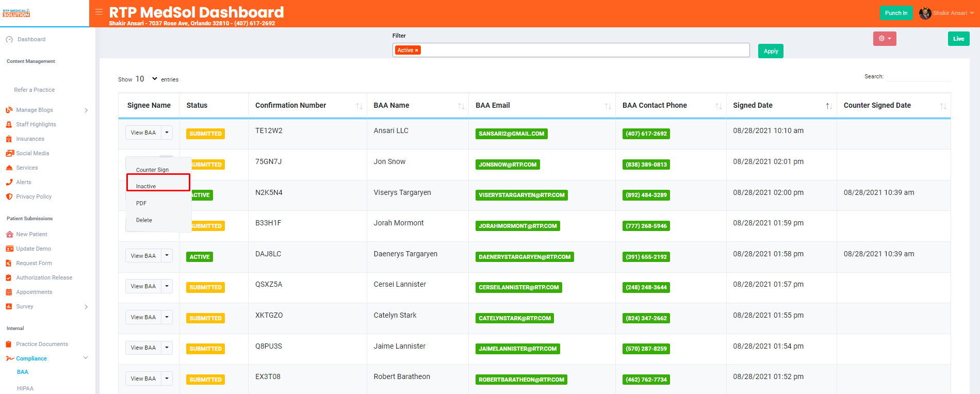Click the Update Demo card icon
This screenshot has height=394, width=980.
[x=9, y=249]
